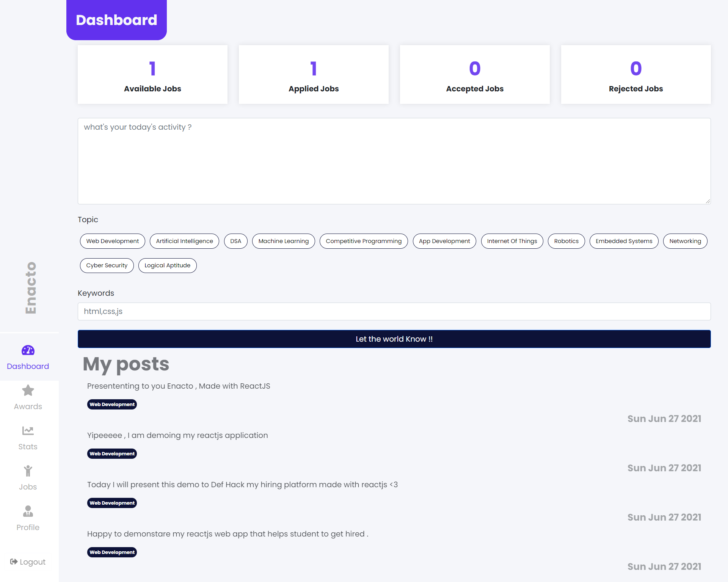This screenshot has width=728, height=582.
Task: Focus the today's activity text area
Action: (394, 161)
